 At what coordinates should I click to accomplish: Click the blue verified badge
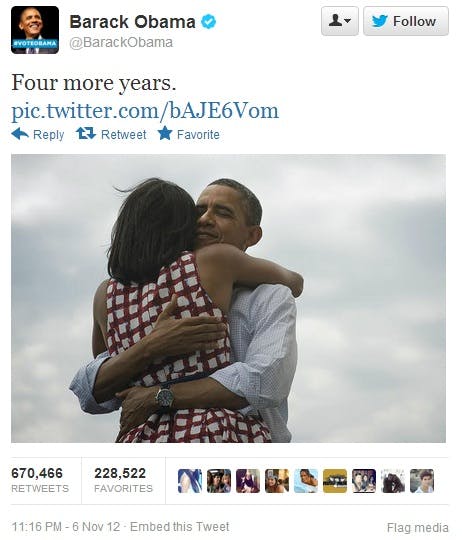pyautogui.click(x=209, y=22)
